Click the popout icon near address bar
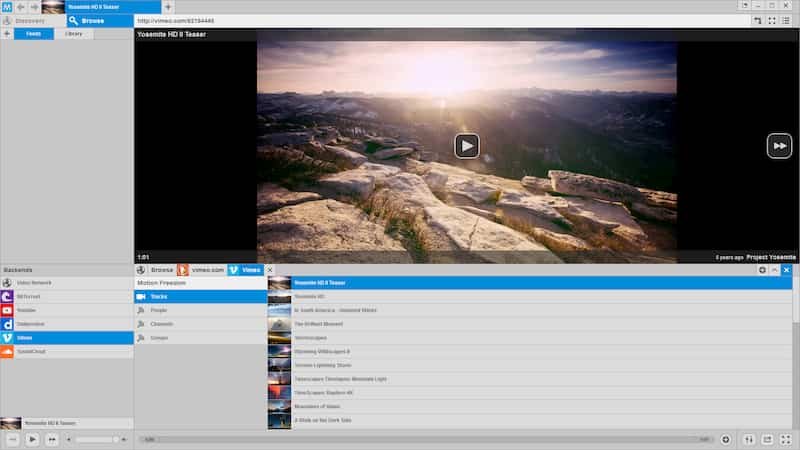This screenshot has height=450, width=800. pos(758,21)
